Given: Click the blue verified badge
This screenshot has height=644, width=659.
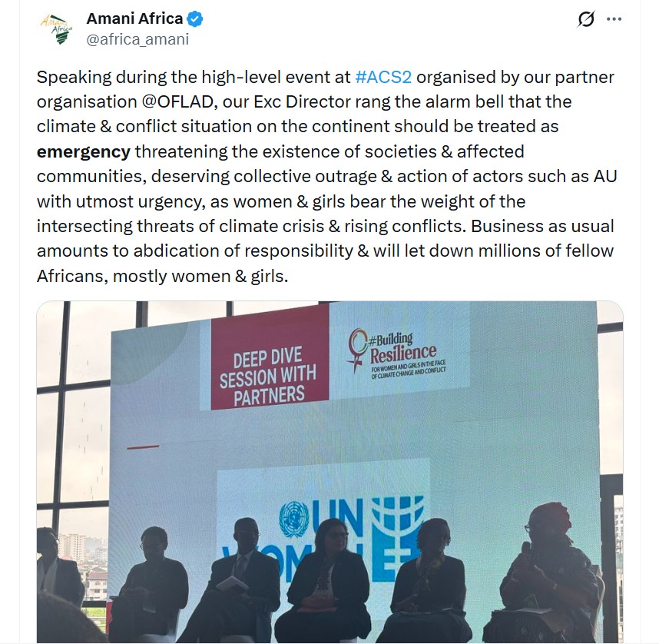Looking at the screenshot, I should point(195,18).
